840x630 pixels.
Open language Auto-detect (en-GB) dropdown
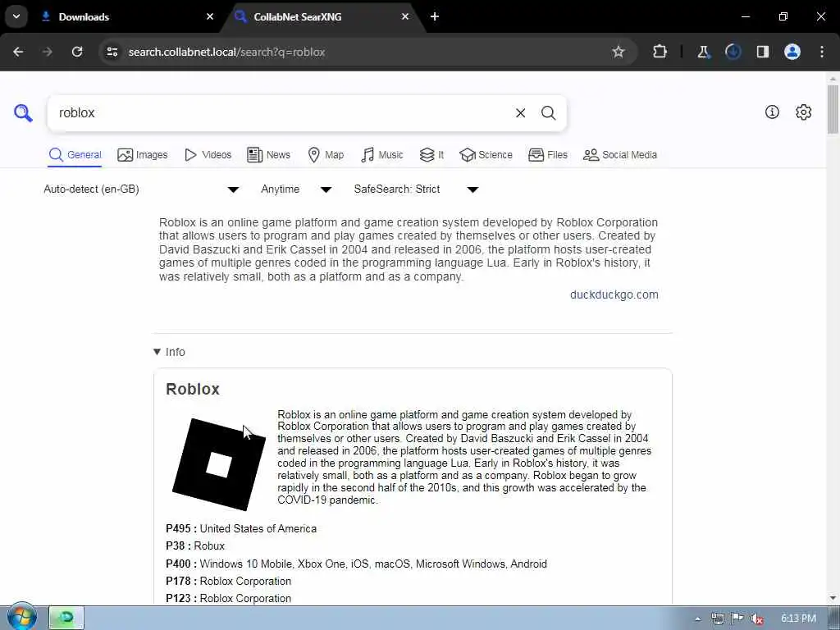pos(141,189)
